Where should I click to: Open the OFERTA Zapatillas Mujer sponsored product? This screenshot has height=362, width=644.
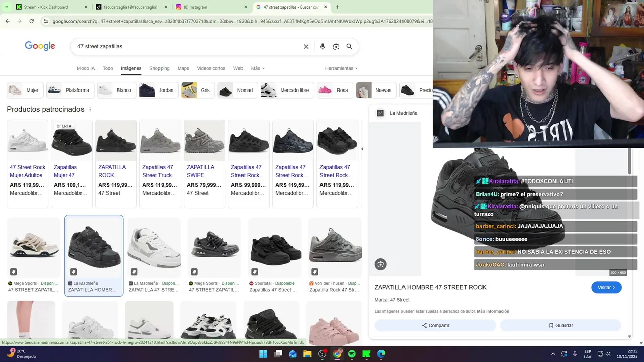pyautogui.click(x=71, y=163)
